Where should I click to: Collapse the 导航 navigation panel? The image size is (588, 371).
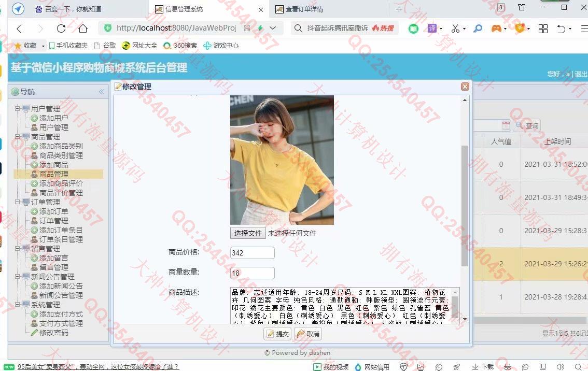click(x=101, y=91)
